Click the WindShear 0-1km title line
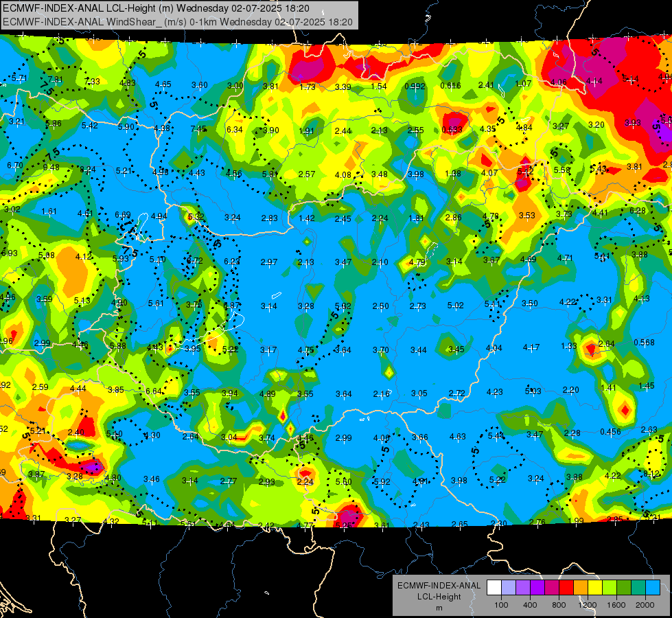The width and height of the screenshot is (672, 618). coord(178,22)
